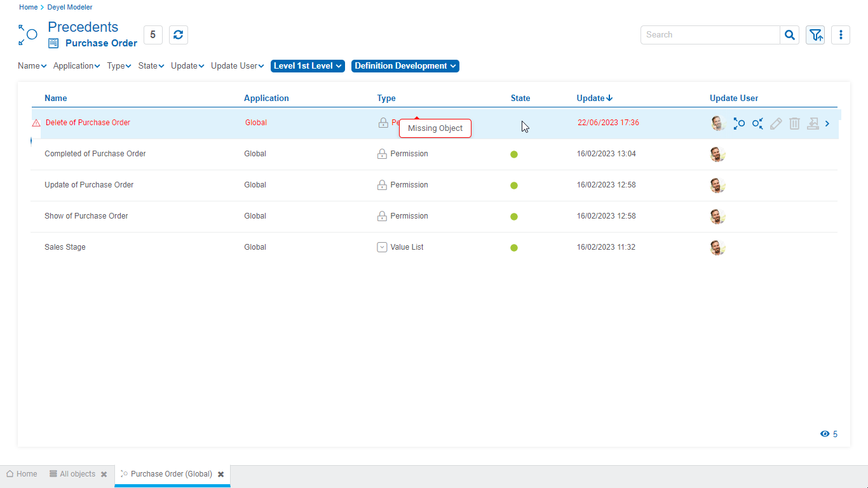Click the export icon in first row
Viewport: 868px width, 488px height.
coord(812,124)
